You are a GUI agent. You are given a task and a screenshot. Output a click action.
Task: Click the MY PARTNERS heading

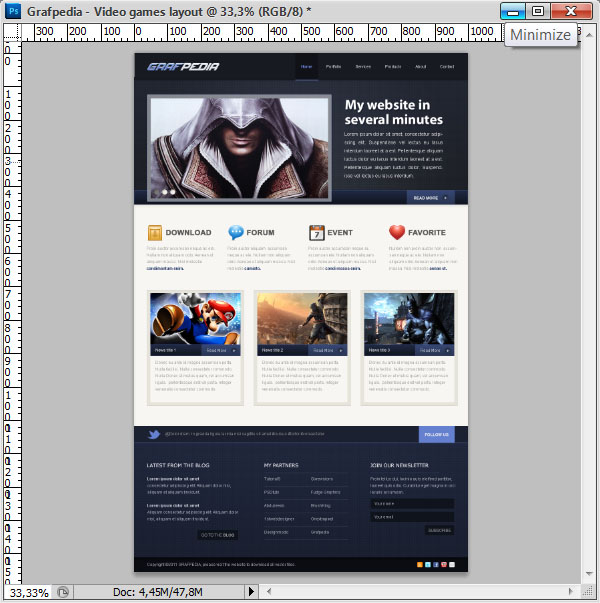[x=281, y=465]
